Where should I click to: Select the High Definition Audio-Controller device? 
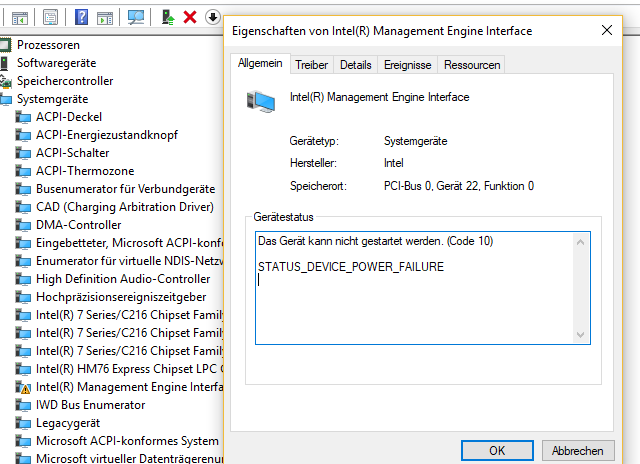123,279
